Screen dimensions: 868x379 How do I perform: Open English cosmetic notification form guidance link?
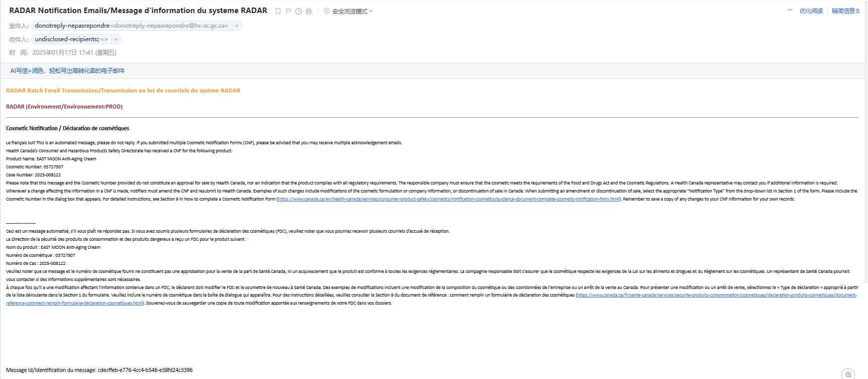click(449, 199)
